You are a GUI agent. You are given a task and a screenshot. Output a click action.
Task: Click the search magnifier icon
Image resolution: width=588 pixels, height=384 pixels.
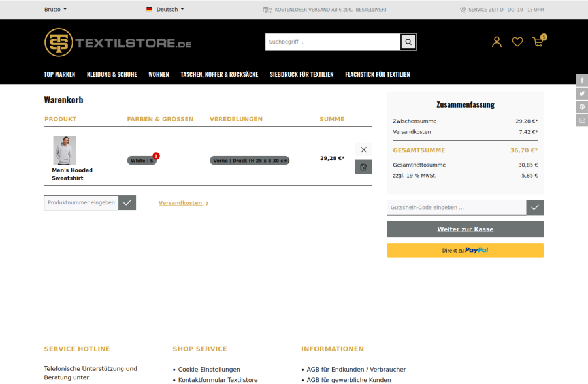[x=408, y=42]
